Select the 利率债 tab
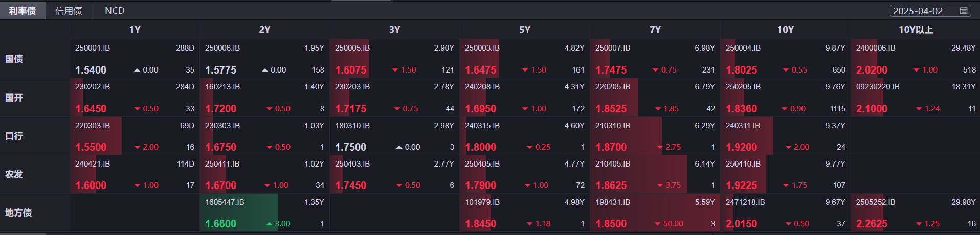 pos(23,11)
